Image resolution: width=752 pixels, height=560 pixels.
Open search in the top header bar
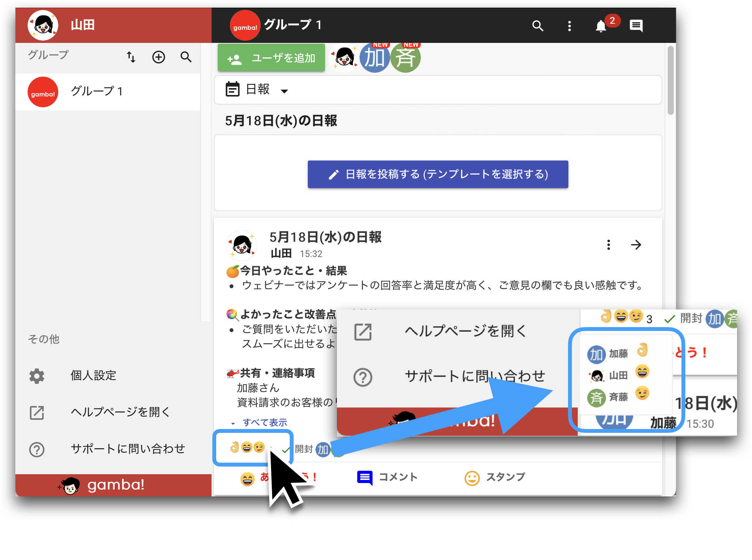(538, 26)
